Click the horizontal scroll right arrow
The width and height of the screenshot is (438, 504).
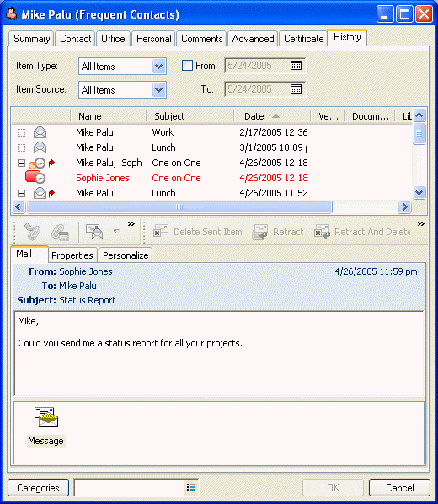[404, 206]
